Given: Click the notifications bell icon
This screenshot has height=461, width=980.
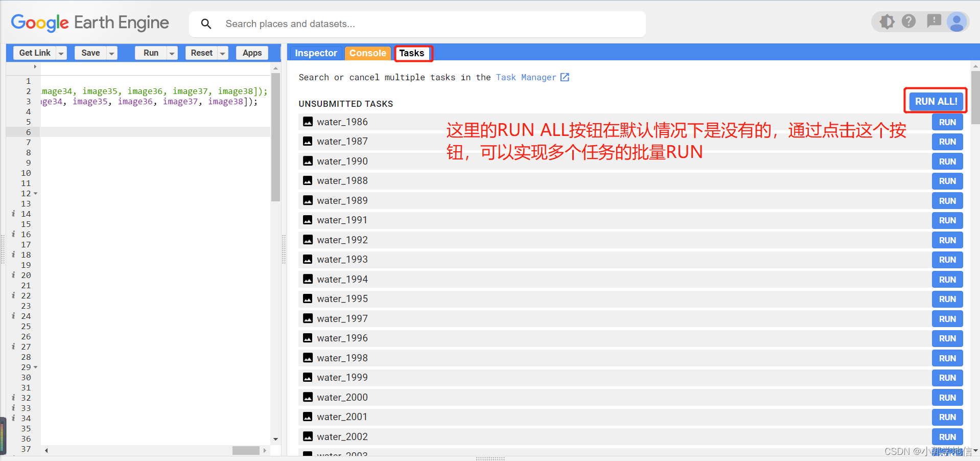Looking at the screenshot, I should [886, 21].
